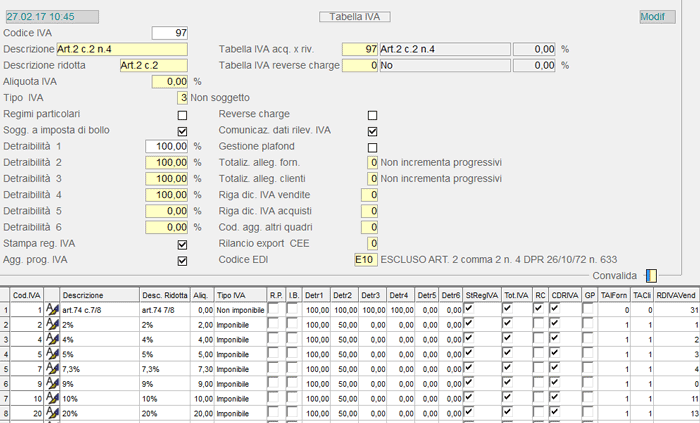Viewport: 700px width, 423px height.
Task: Enable the Regimi particolari checkbox
Action: (182, 114)
